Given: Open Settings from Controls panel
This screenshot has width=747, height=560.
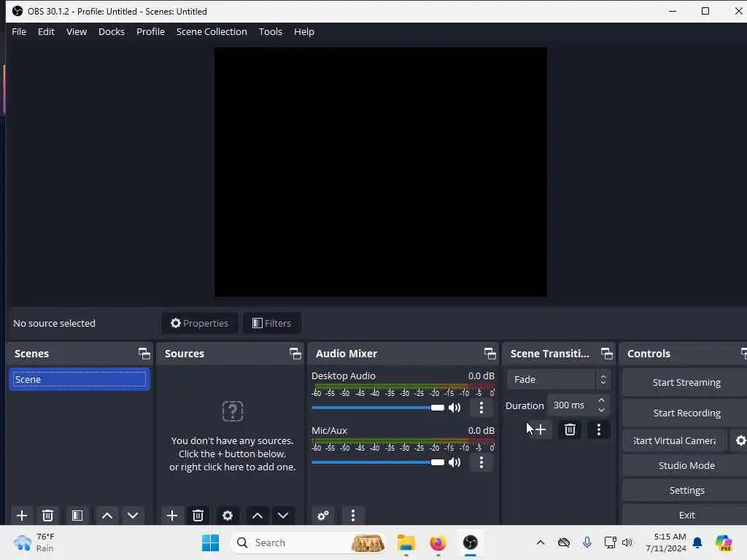Looking at the screenshot, I should pyautogui.click(x=686, y=490).
